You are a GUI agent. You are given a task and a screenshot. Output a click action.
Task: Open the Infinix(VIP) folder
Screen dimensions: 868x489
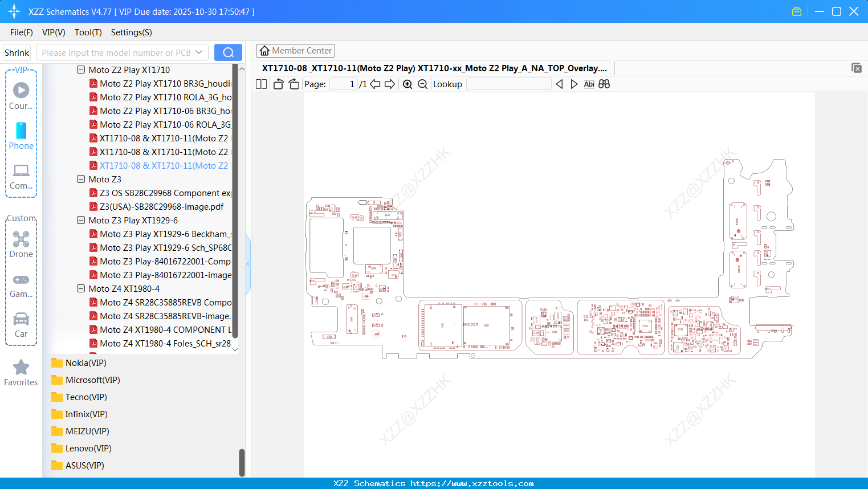coord(79,414)
